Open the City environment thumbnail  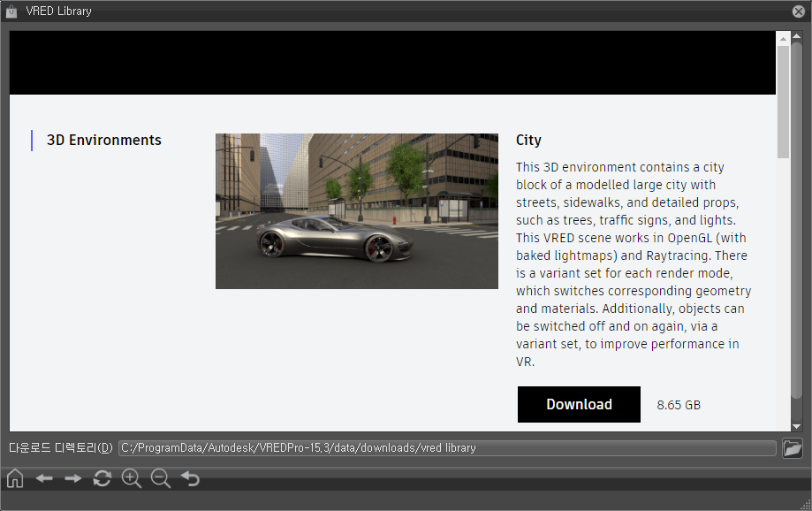click(357, 211)
